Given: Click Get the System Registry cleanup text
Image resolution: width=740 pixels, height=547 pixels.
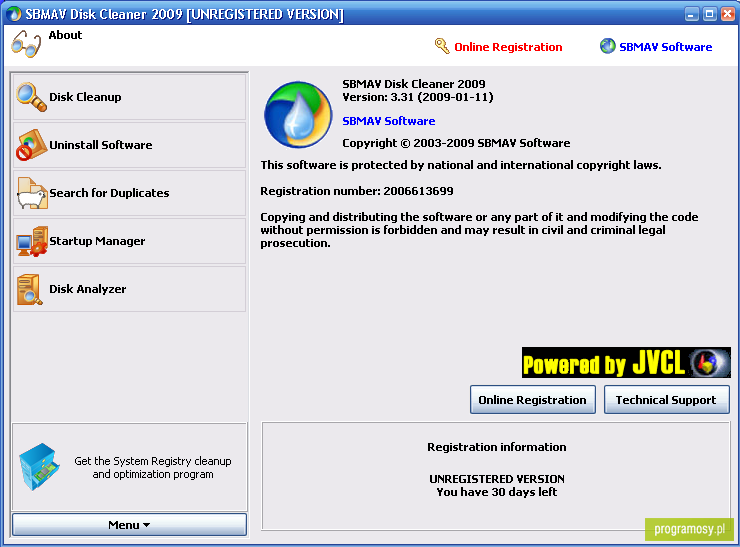Looking at the screenshot, I should click(153, 467).
